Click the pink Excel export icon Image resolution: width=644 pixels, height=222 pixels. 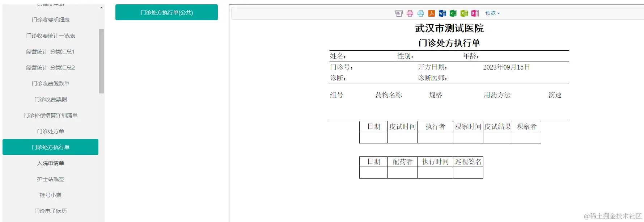[x=475, y=13]
